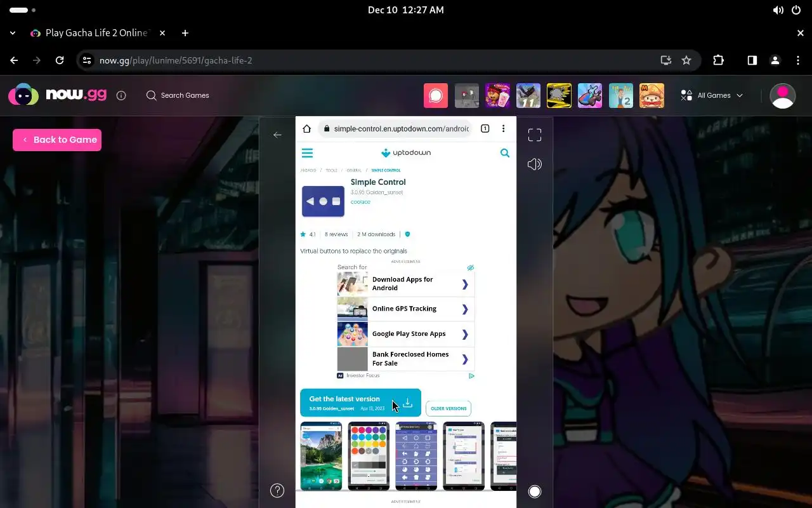Open the Chrome extensions puzzle icon
The width and height of the screenshot is (812, 508).
pos(718,60)
